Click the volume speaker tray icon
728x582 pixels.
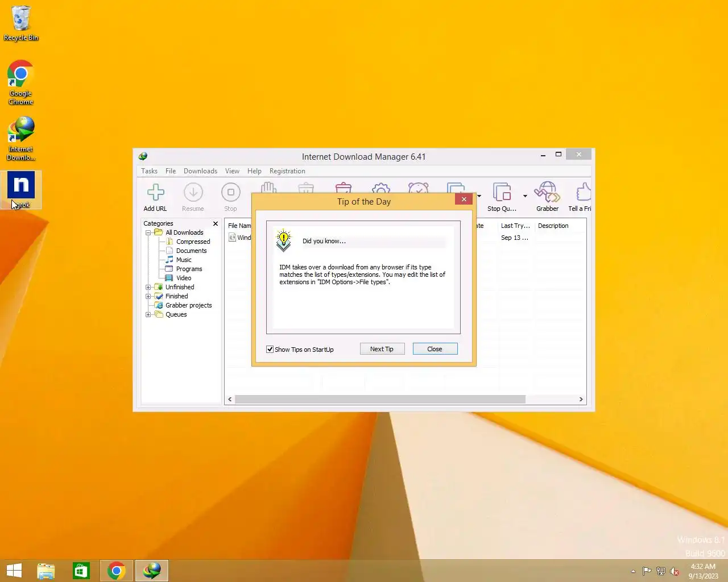tap(675, 571)
